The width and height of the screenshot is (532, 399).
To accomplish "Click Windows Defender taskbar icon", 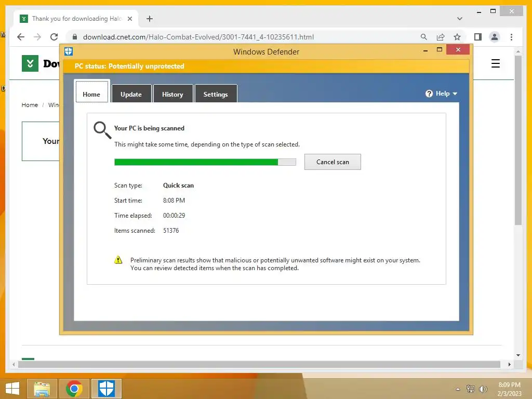I will click(106, 389).
